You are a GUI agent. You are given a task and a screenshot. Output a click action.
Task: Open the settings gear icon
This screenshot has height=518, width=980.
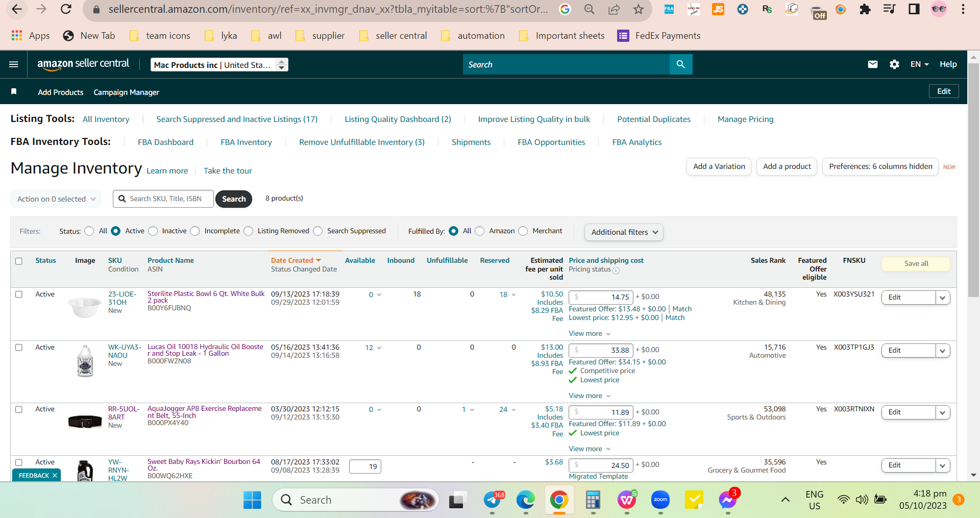(x=894, y=64)
